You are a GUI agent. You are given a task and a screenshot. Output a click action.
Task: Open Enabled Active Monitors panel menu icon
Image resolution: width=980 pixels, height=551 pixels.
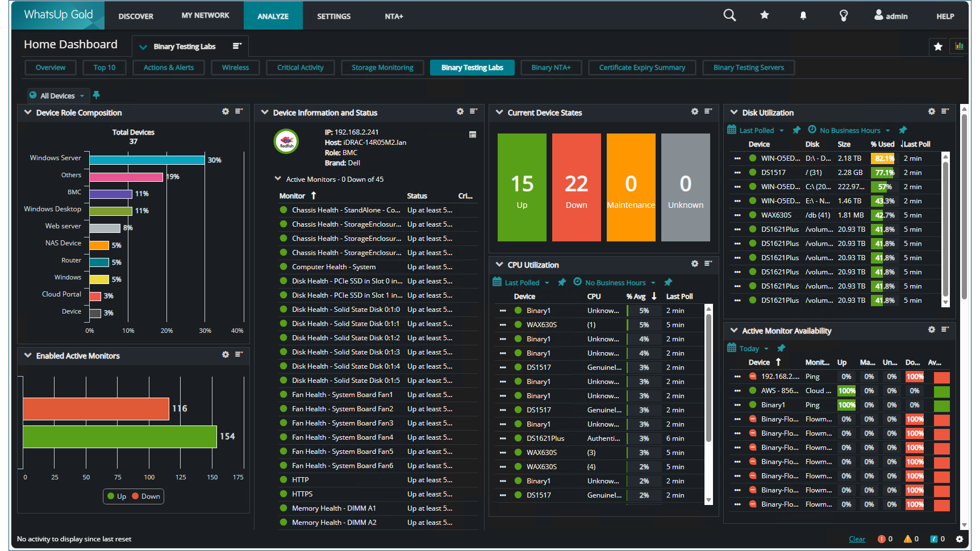coord(239,355)
